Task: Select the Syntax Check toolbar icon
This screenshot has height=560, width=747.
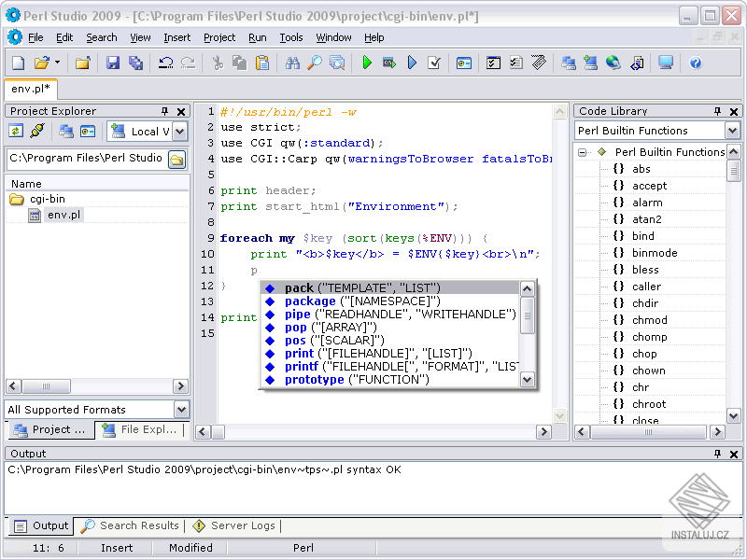Action: tap(434, 64)
